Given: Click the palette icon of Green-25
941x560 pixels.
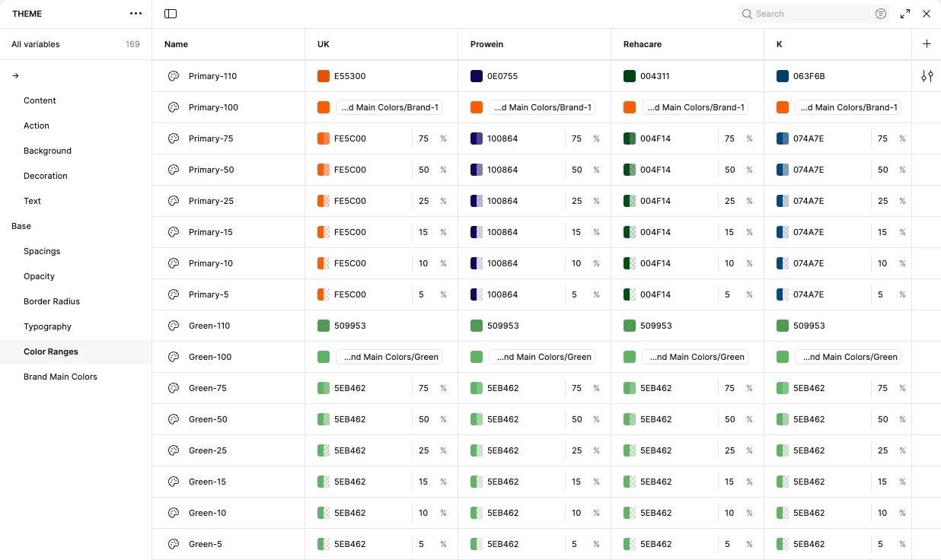Looking at the screenshot, I should pos(174,450).
